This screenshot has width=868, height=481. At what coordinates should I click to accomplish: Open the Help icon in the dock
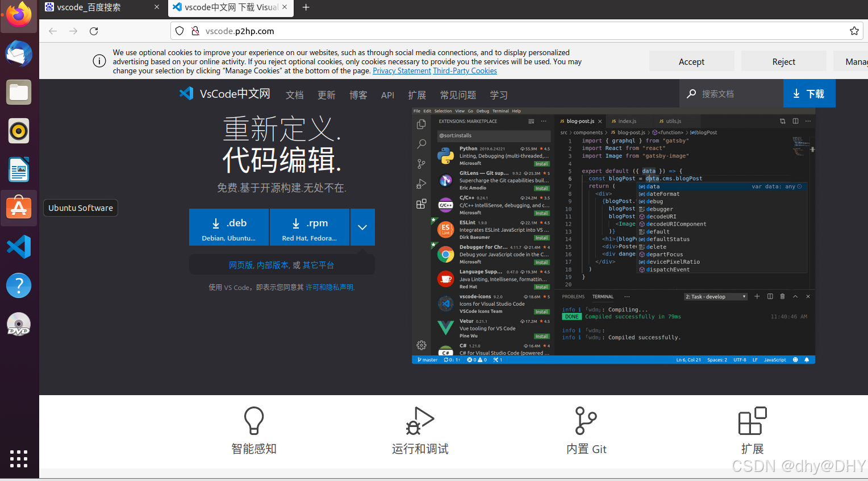19,285
